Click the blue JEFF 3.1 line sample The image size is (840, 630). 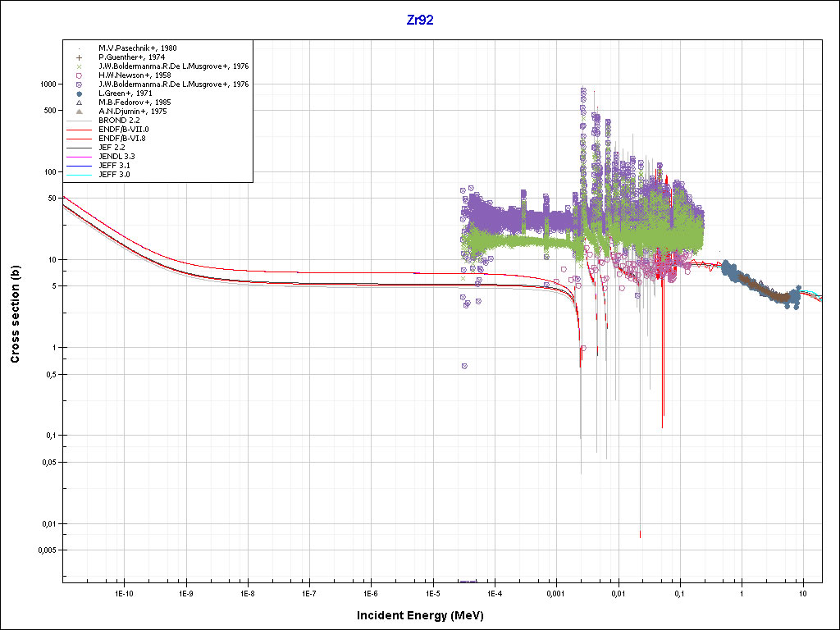80,166
